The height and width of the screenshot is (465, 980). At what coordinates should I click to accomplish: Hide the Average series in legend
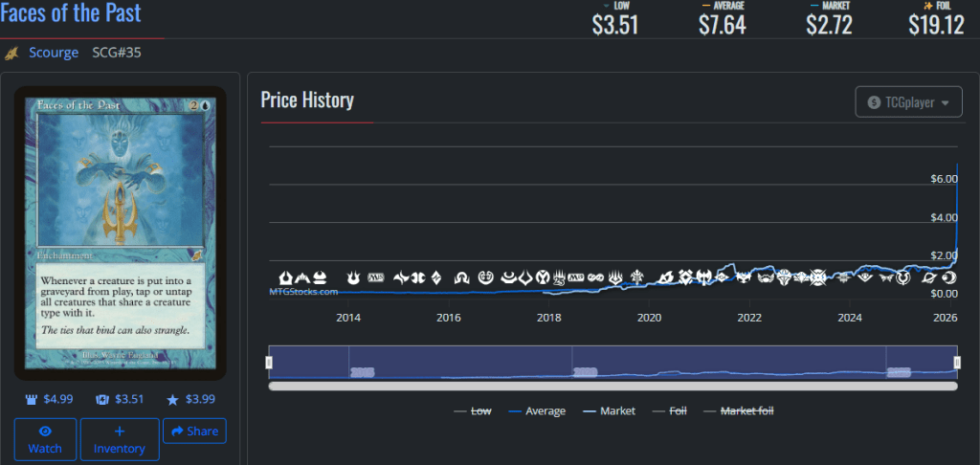coord(536,410)
